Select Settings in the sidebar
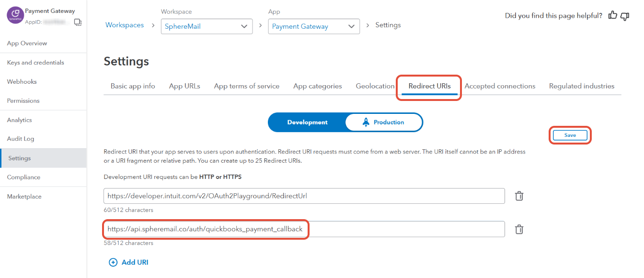The width and height of the screenshot is (644, 278). pos(43,158)
